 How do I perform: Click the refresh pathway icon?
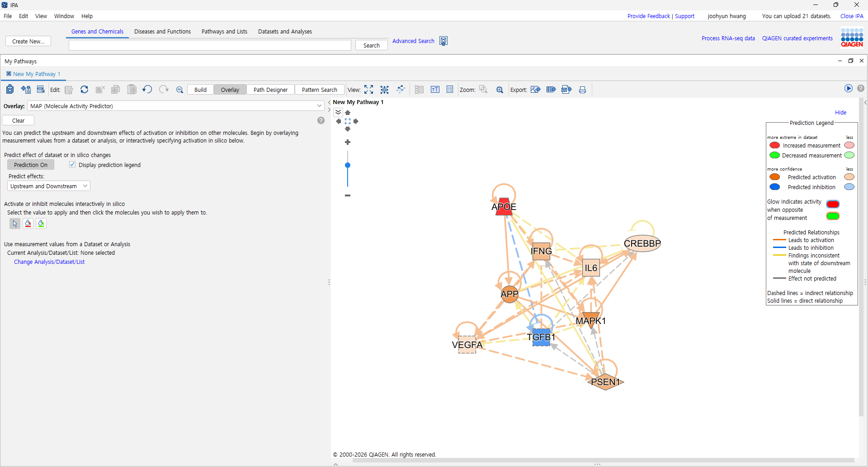click(x=84, y=90)
